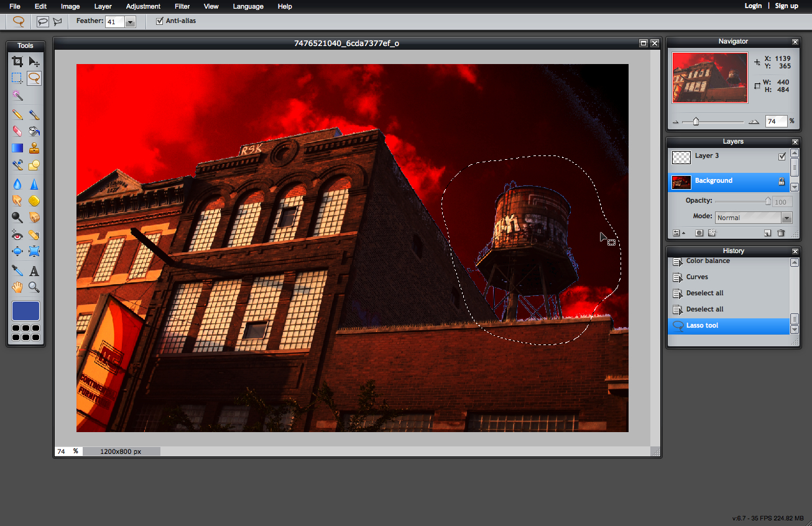Select the Paint Bucket tool
Viewport: 812px width, 526px height.
coord(34,131)
